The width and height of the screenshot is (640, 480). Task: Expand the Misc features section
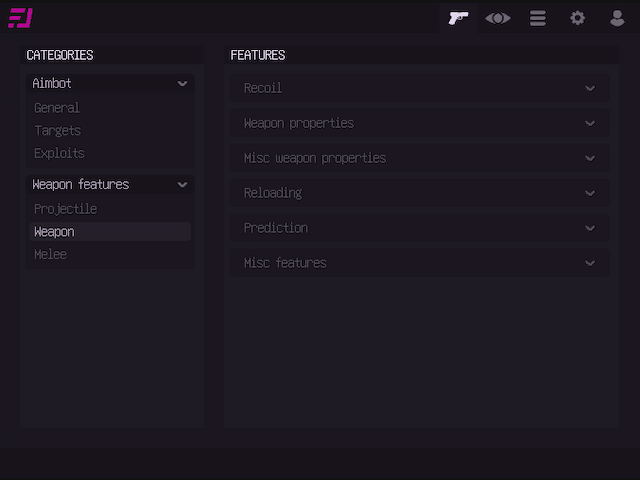(x=590, y=263)
